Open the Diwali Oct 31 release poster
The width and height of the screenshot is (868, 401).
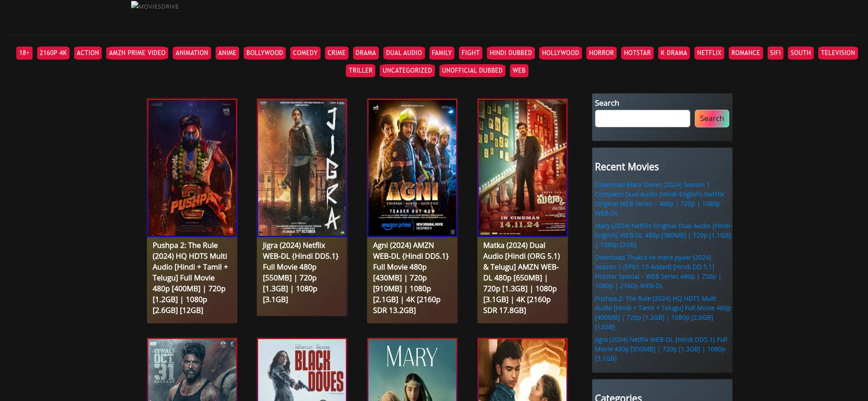pyautogui.click(x=192, y=370)
